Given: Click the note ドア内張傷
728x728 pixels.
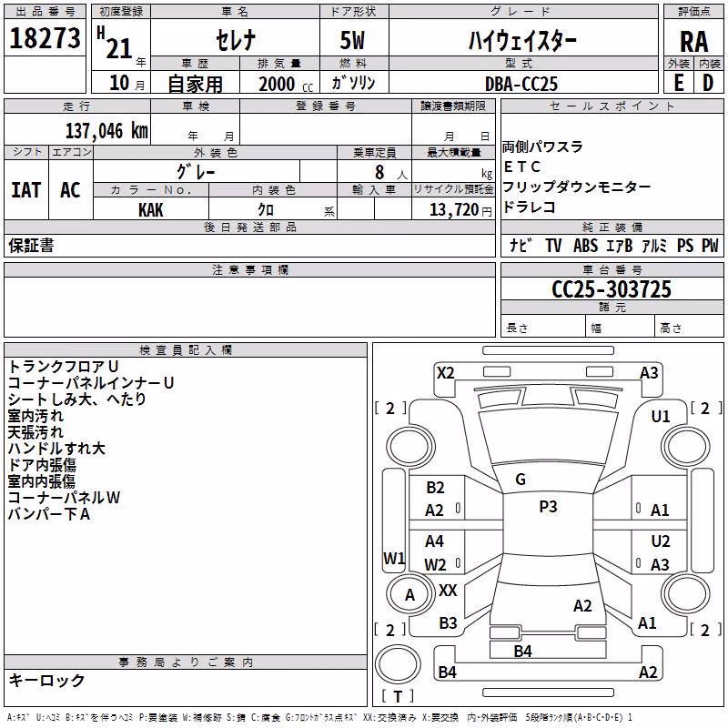Looking at the screenshot, I should 42,465.
